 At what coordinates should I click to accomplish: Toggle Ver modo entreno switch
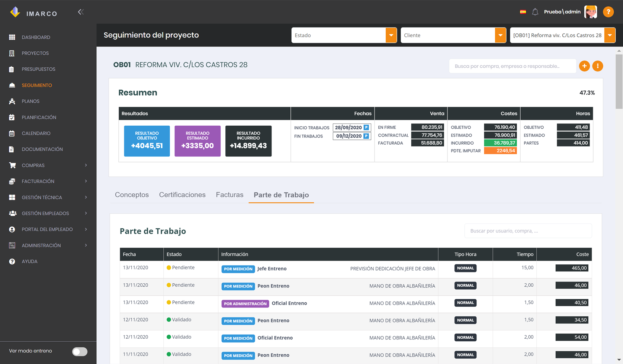tap(80, 351)
